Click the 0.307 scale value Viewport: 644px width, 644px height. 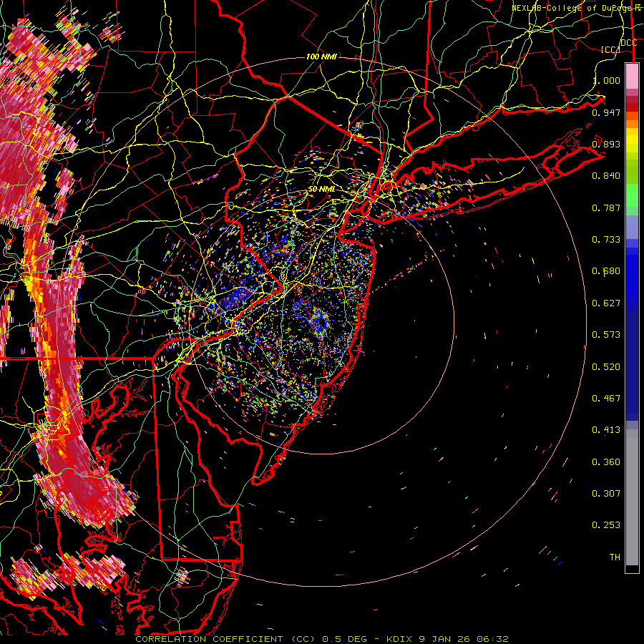pyautogui.click(x=606, y=494)
